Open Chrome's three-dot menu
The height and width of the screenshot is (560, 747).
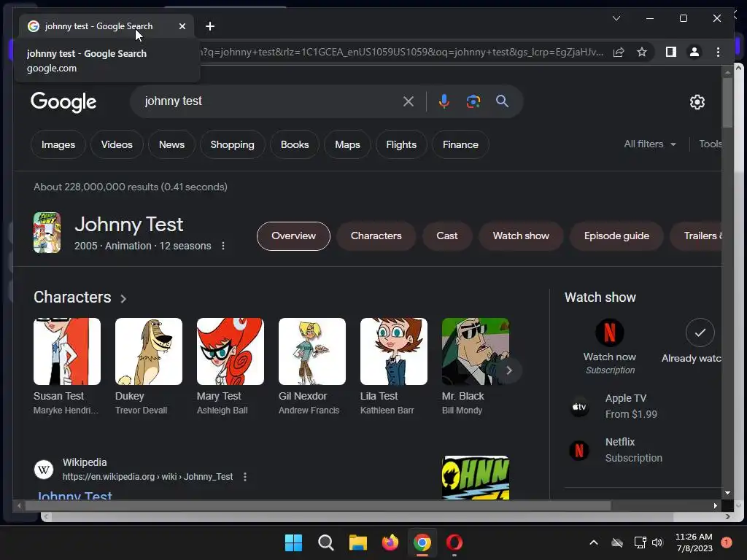click(x=718, y=52)
